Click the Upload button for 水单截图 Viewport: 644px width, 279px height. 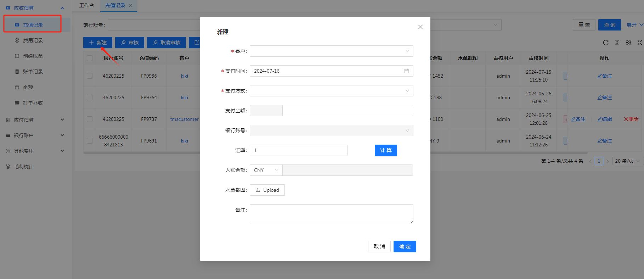(267, 190)
